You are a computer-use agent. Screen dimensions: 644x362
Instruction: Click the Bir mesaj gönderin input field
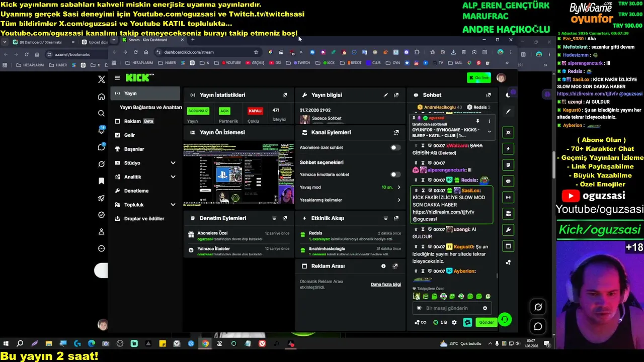coord(451,308)
